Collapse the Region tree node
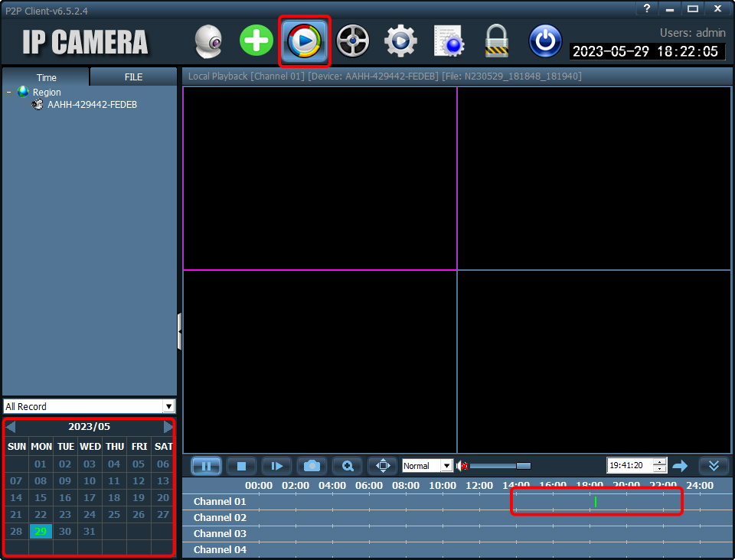 click(x=8, y=93)
